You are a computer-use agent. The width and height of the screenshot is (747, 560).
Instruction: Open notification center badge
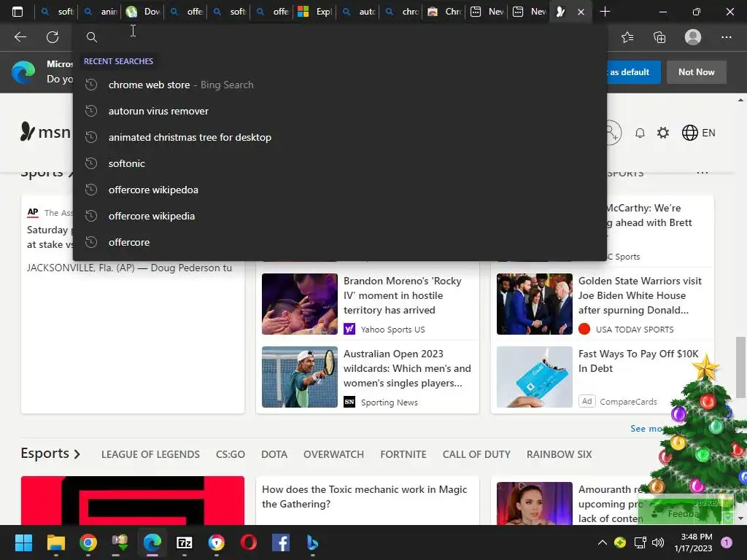(727, 542)
